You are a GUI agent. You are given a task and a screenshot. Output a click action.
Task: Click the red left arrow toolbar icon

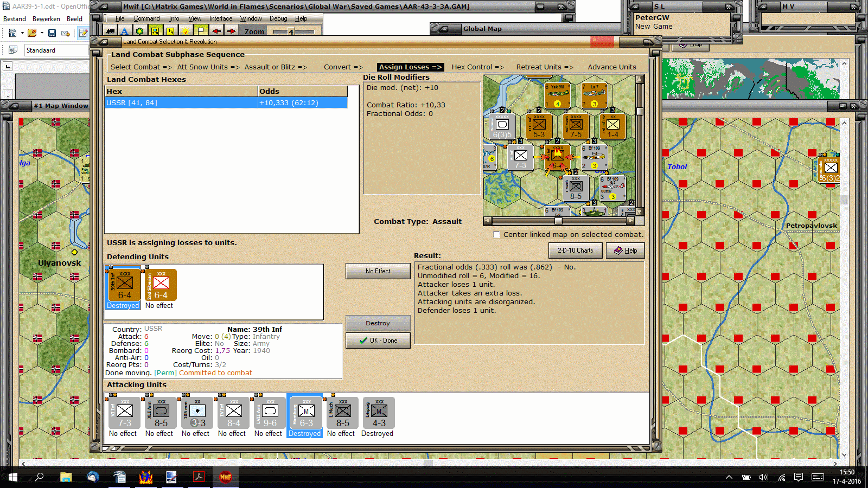tap(216, 31)
